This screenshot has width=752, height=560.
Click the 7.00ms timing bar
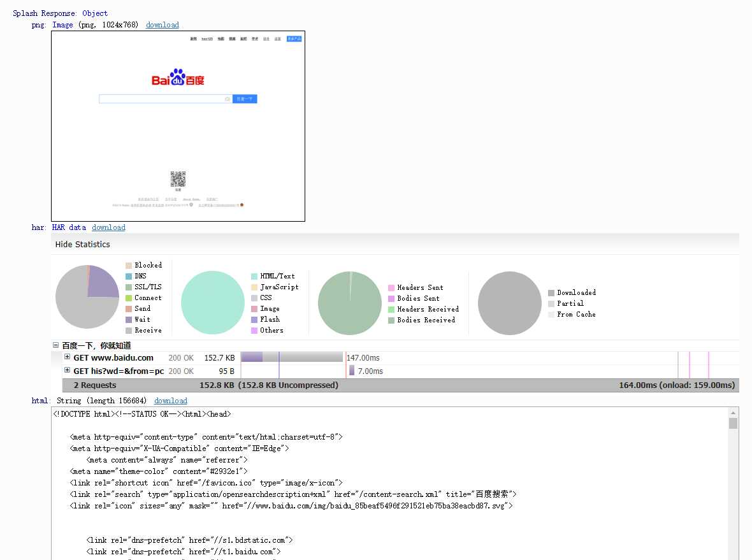pos(352,371)
